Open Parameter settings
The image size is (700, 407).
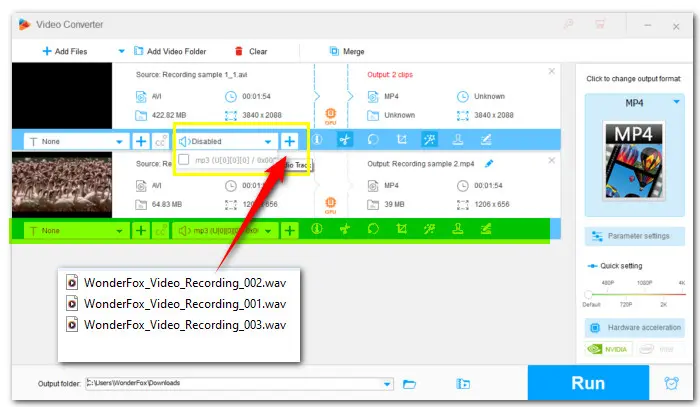(634, 236)
